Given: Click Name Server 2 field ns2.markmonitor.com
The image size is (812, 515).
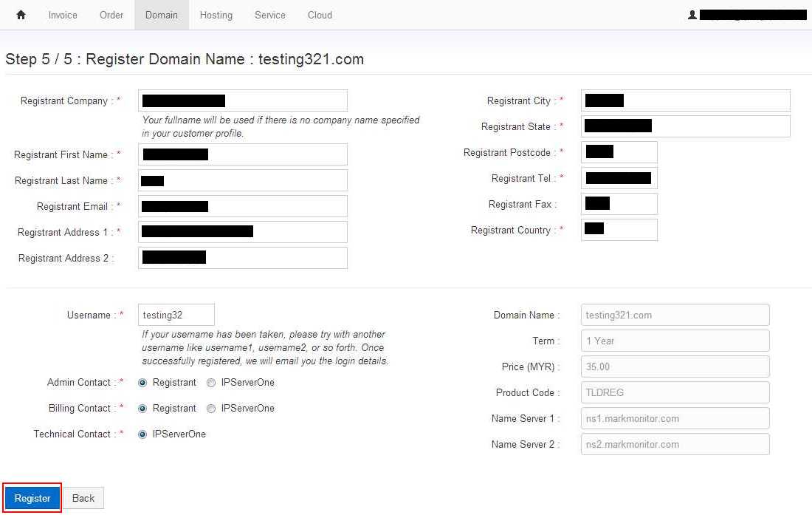Looking at the screenshot, I should pos(675,445).
